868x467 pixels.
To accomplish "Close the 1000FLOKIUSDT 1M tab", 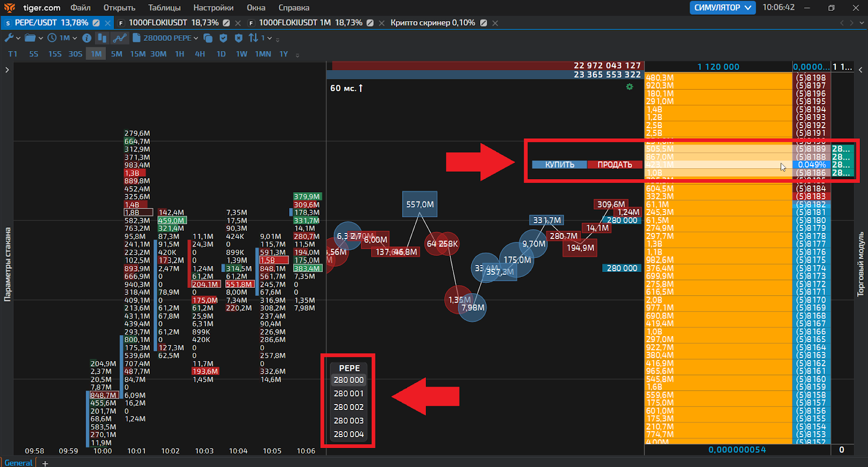I will [382, 23].
